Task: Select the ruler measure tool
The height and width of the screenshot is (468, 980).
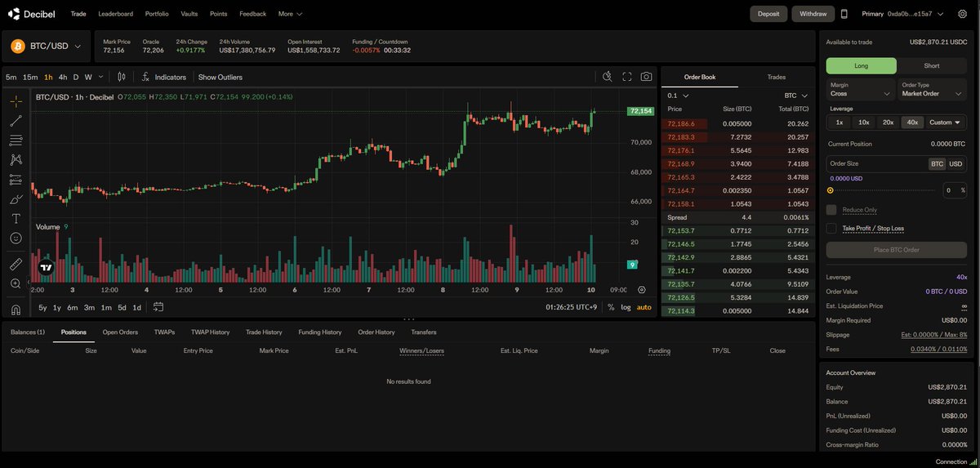Action: pos(16,264)
